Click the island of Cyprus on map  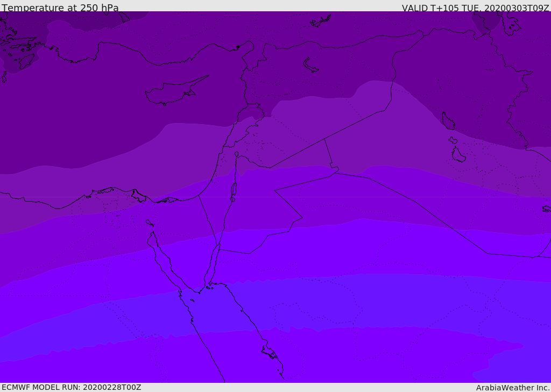click(x=172, y=92)
